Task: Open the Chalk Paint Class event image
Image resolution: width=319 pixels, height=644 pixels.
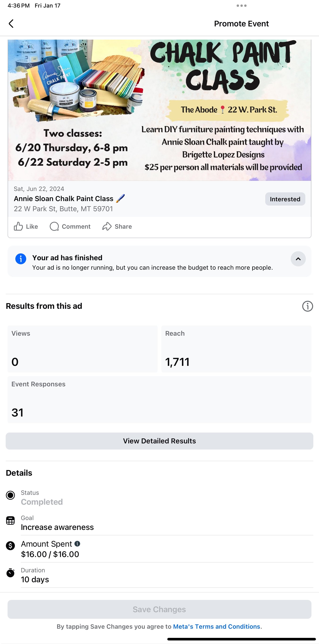Action: point(159,110)
